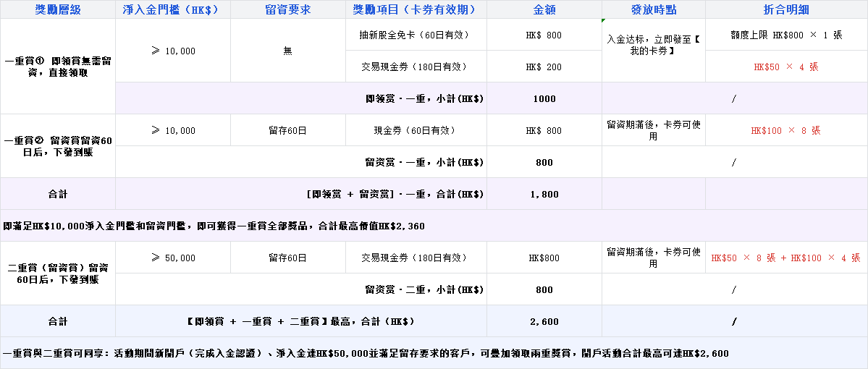Select the 一重賞② 留資賞留資60日后 cell
This screenshot has height=369, width=868.
click(x=58, y=146)
